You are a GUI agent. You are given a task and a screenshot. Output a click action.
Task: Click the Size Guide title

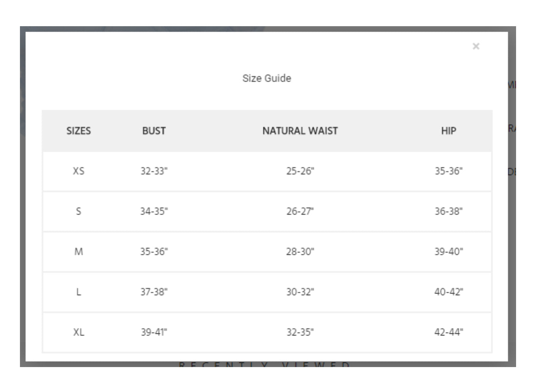[x=267, y=78]
